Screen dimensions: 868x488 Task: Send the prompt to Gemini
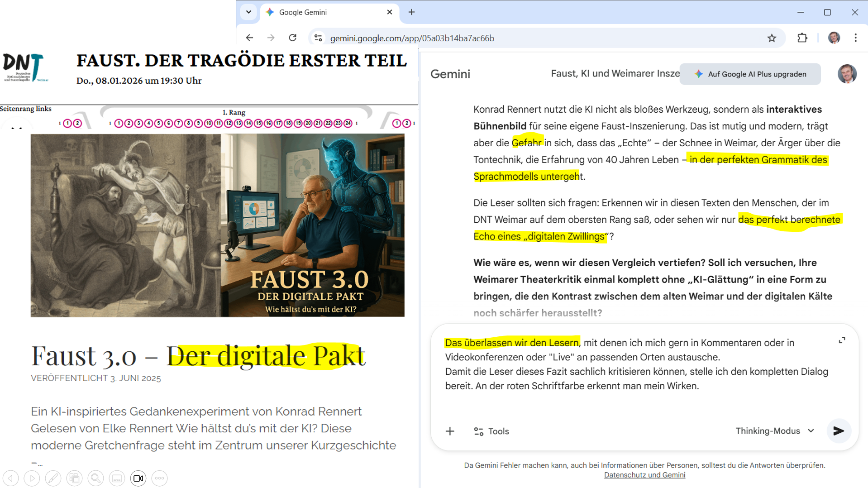click(838, 431)
